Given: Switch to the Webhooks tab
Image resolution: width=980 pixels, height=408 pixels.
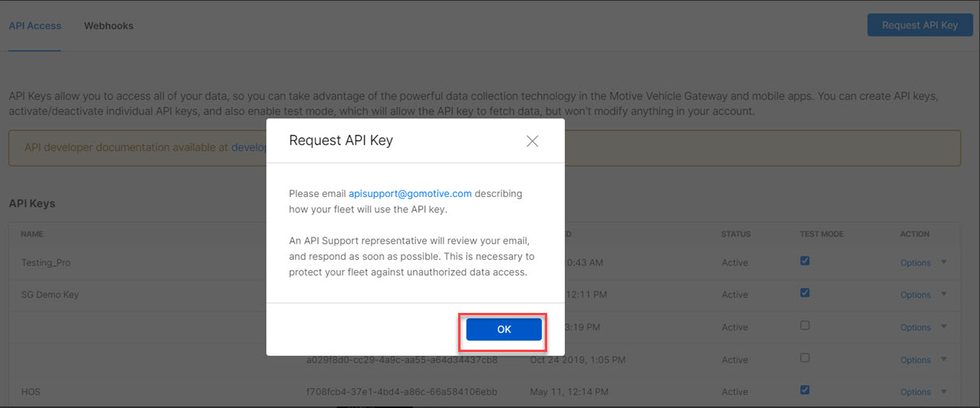Looking at the screenshot, I should point(108,26).
